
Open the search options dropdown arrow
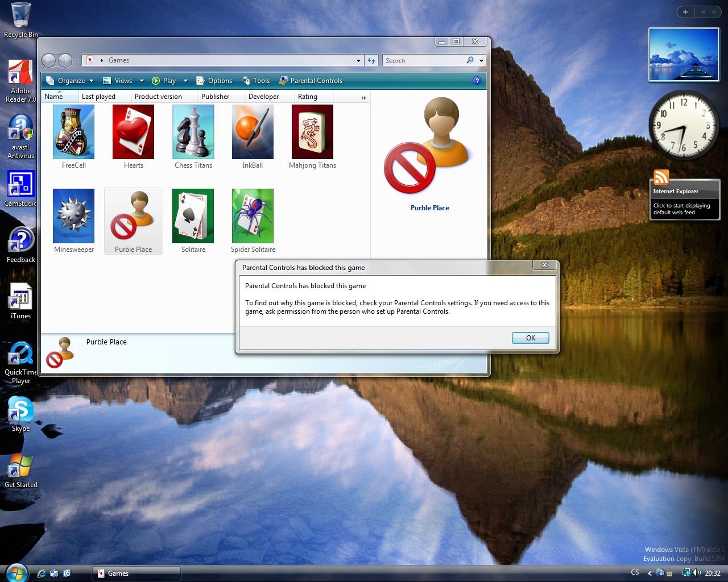tap(481, 60)
